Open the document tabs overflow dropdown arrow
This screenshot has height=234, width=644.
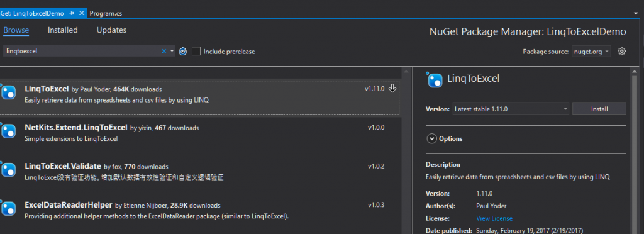coord(636,13)
